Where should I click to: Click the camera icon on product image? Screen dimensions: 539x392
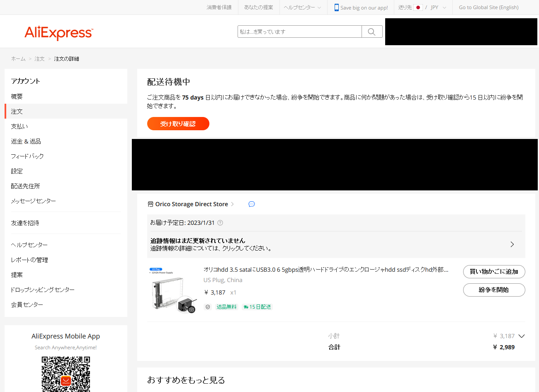[192, 309]
